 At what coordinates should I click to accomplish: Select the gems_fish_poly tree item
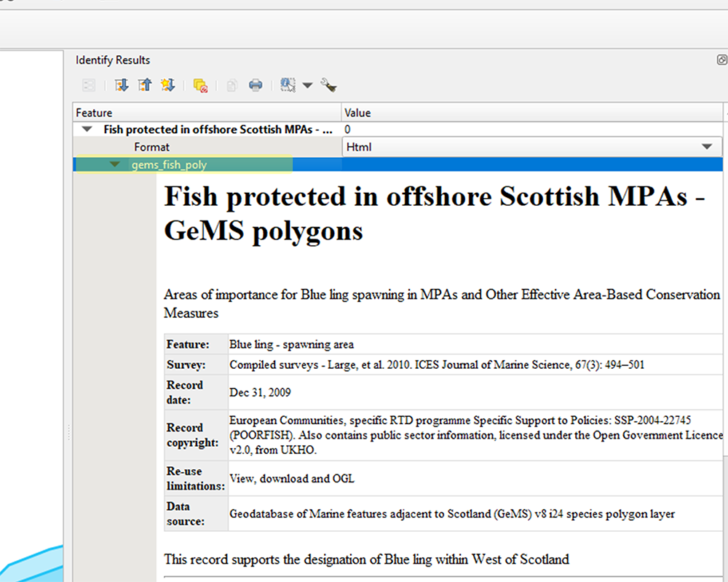(169, 165)
